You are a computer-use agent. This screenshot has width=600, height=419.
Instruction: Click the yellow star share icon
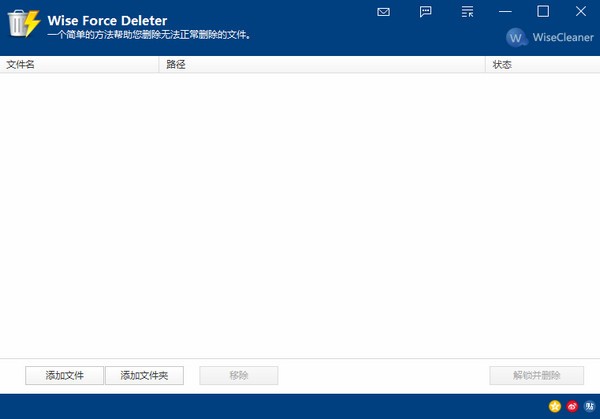pos(555,406)
